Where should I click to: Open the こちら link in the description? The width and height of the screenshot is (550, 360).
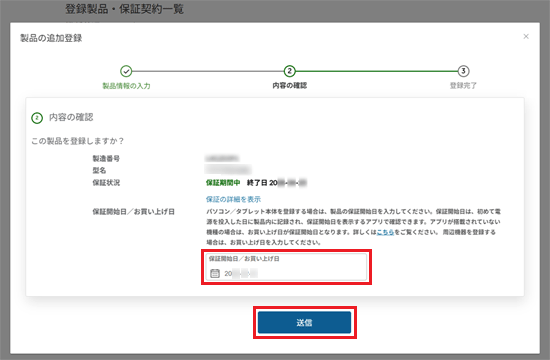coord(385,232)
